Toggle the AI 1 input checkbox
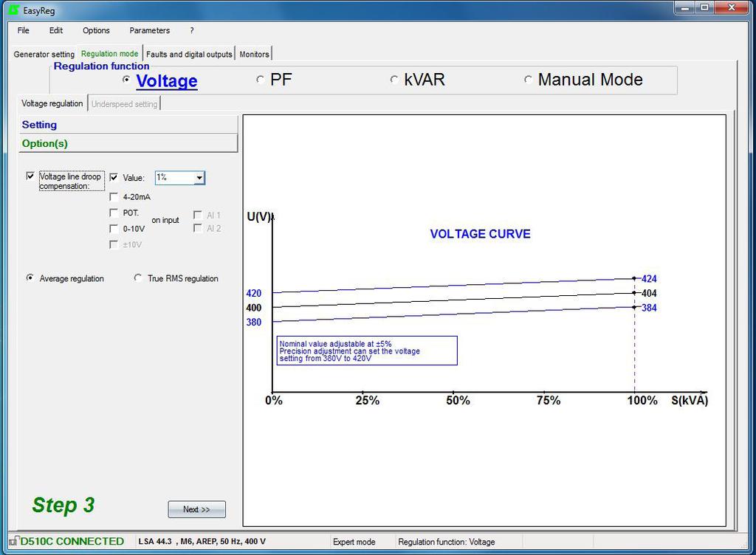This screenshot has height=555, width=756. pyautogui.click(x=197, y=215)
